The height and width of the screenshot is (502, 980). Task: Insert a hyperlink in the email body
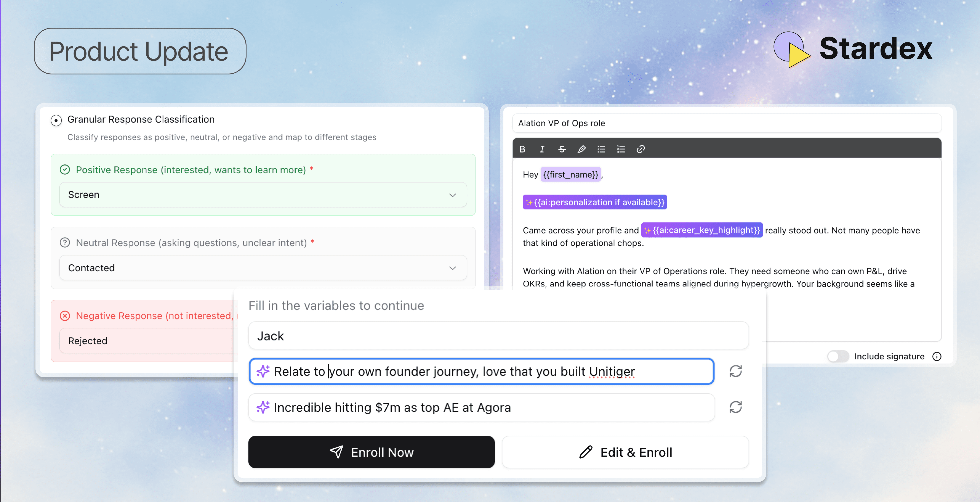[x=641, y=149]
